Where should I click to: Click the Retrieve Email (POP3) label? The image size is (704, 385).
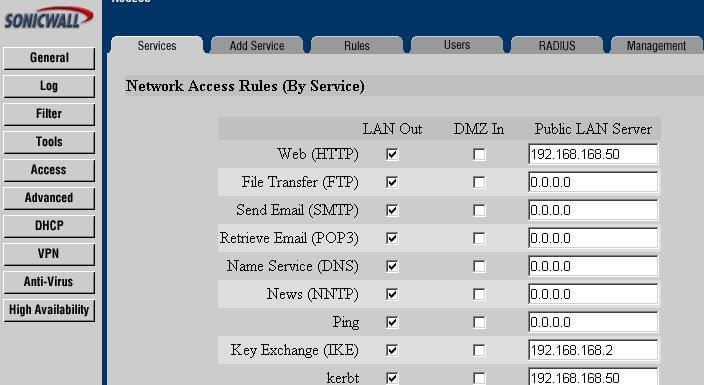[289, 238]
